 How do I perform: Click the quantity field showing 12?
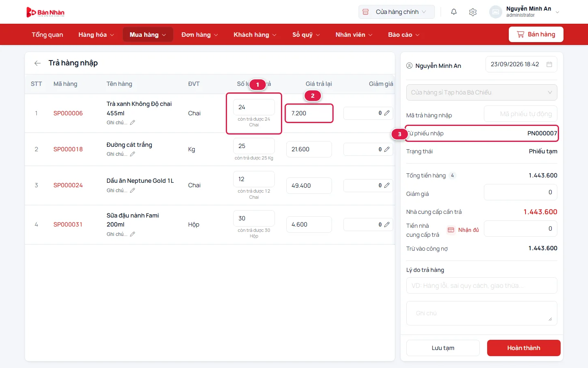point(254,179)
